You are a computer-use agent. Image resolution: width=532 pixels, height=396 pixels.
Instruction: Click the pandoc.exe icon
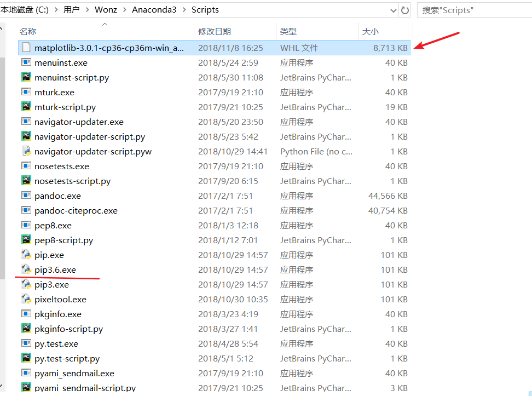tap(26, 196)
